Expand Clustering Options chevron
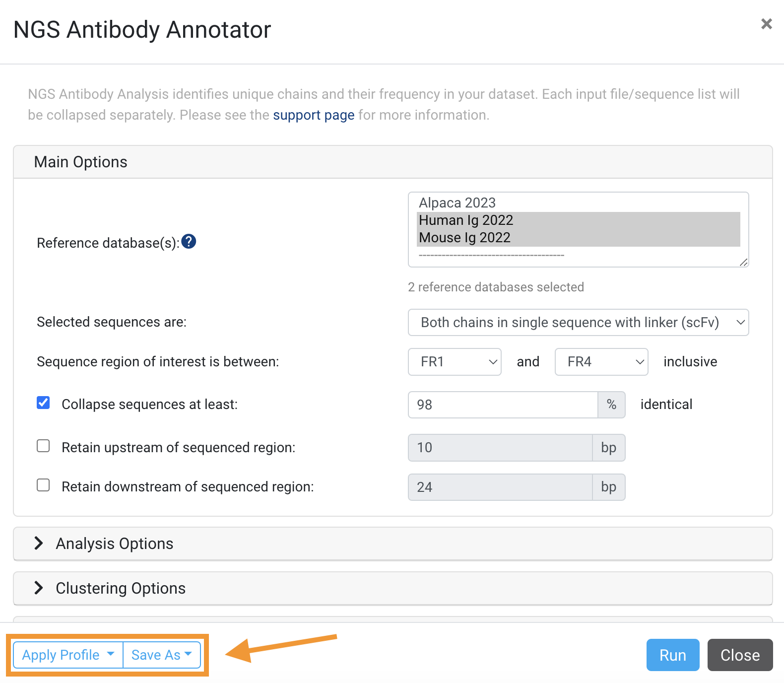 tap(39, 588)
